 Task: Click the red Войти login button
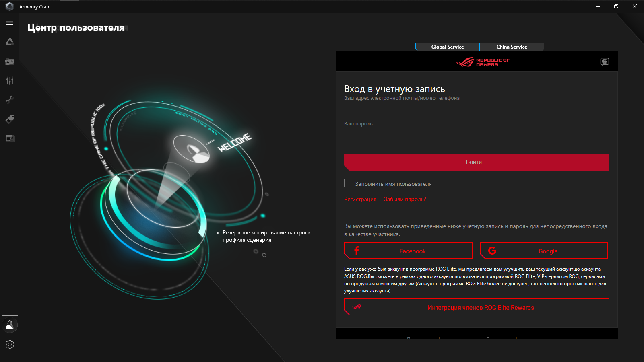477,162
